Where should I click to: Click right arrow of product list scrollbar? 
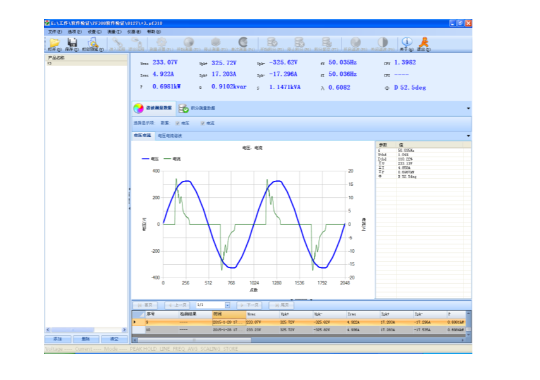click(x=124, y=330)
